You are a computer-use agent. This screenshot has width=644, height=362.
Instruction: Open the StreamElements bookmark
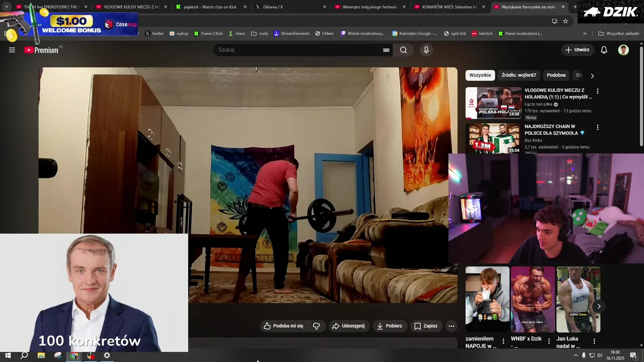292,34
